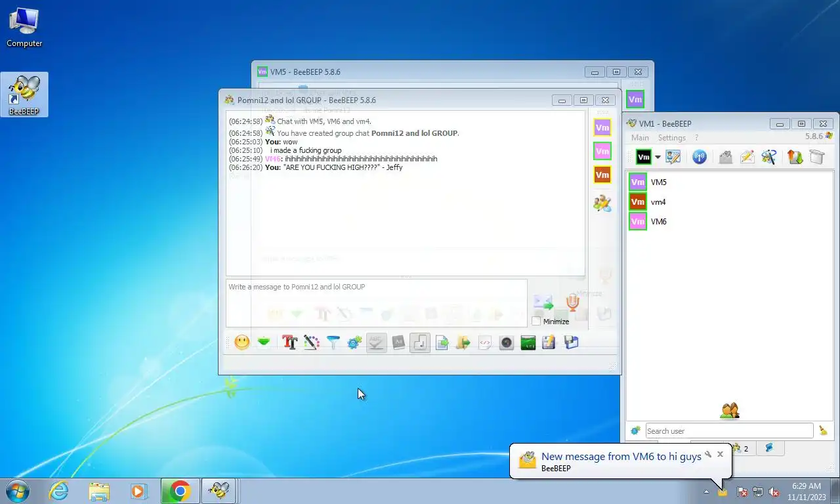840x504 pixels.
Task: Open BeeBEEP desktop shortcut
Action: click(x=24, y=95)
